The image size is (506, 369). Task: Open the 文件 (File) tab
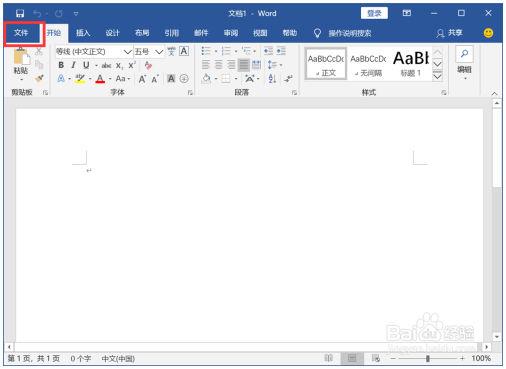point(21,33)
